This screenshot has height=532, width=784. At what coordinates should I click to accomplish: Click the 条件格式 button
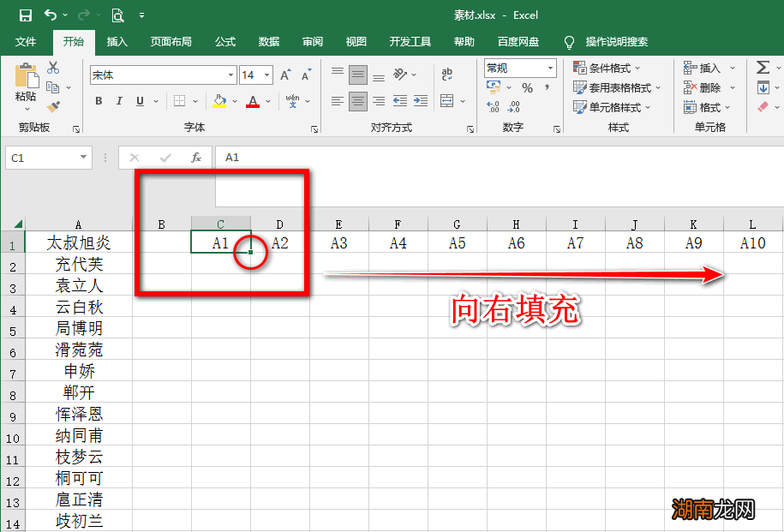click(611, 68)
